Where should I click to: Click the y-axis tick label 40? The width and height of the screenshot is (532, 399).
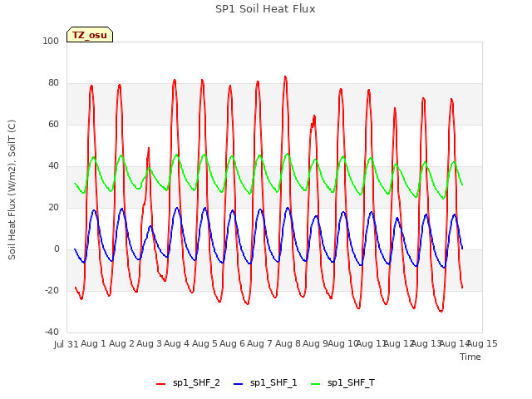click(53, 166)
